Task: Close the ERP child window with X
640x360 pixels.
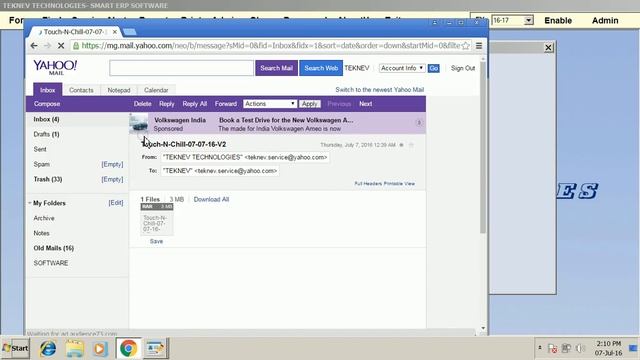Action: (549, 48)
